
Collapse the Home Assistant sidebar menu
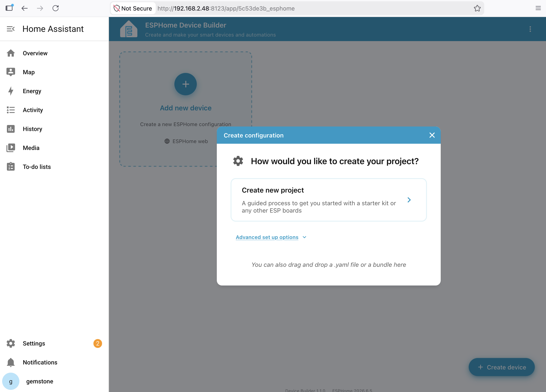click(11, 29)
